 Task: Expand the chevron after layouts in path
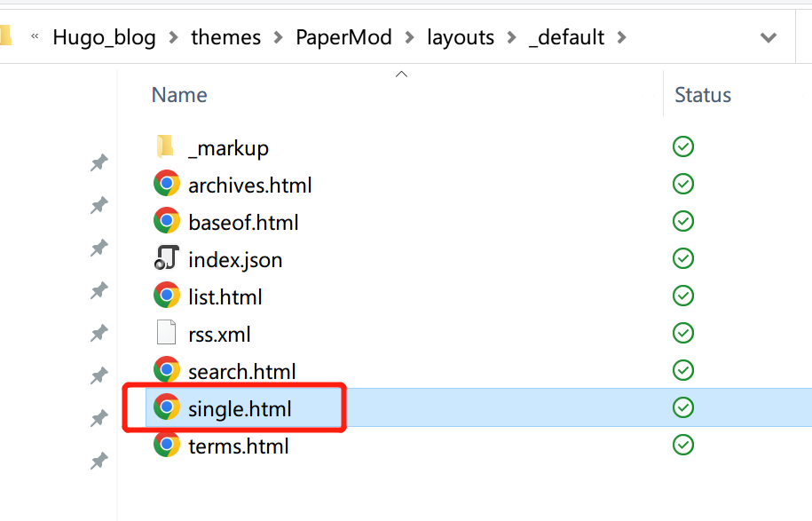click(x=512, y=37)
